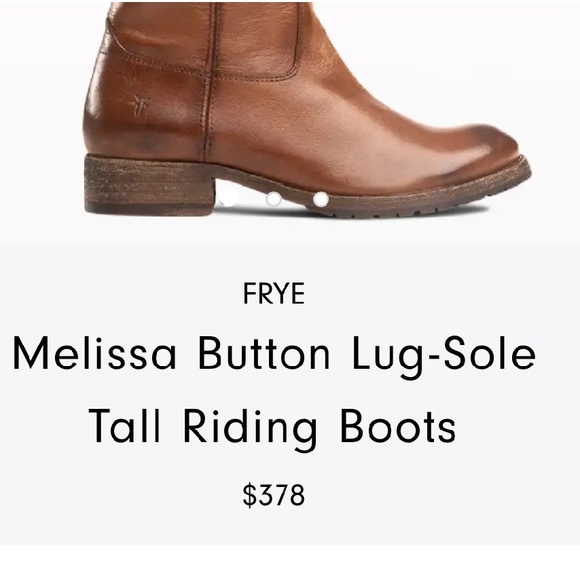Click the embossed Frye logo on boot heel
The width and height of the screenshot is (580, 580).
click(x=140, y=105)
